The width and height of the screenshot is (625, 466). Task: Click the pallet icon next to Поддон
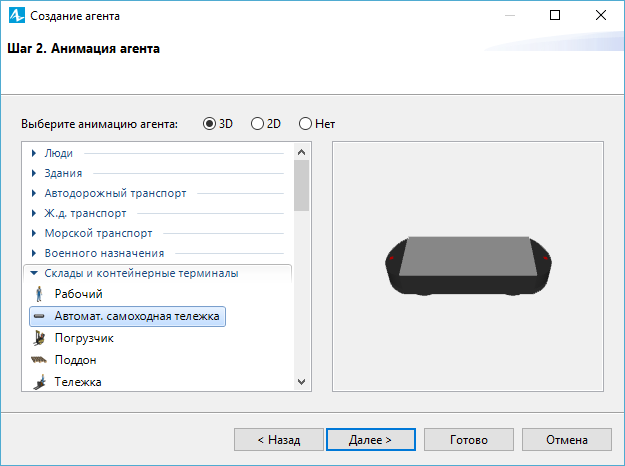tap(39, 360)
